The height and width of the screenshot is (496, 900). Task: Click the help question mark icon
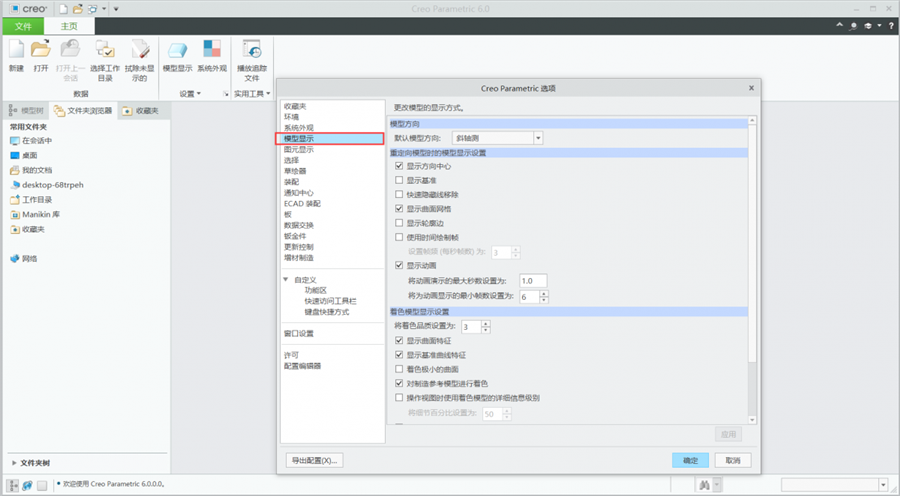pos(891,26)
